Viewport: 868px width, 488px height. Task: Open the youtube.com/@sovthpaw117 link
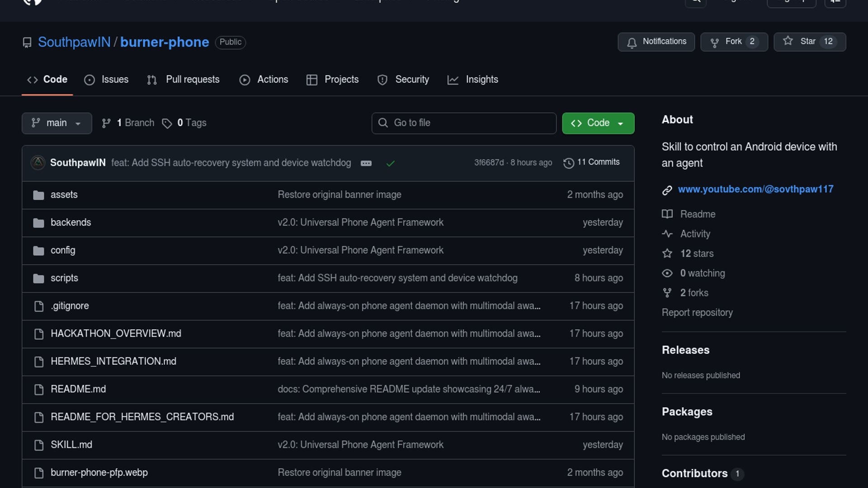click(x=755, y=189)
